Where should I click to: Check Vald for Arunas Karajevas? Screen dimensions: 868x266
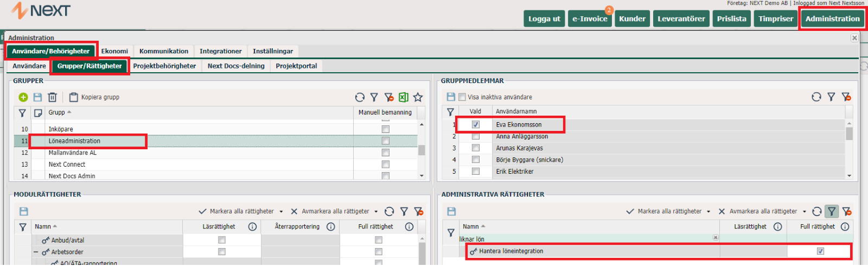pos(476,148)
